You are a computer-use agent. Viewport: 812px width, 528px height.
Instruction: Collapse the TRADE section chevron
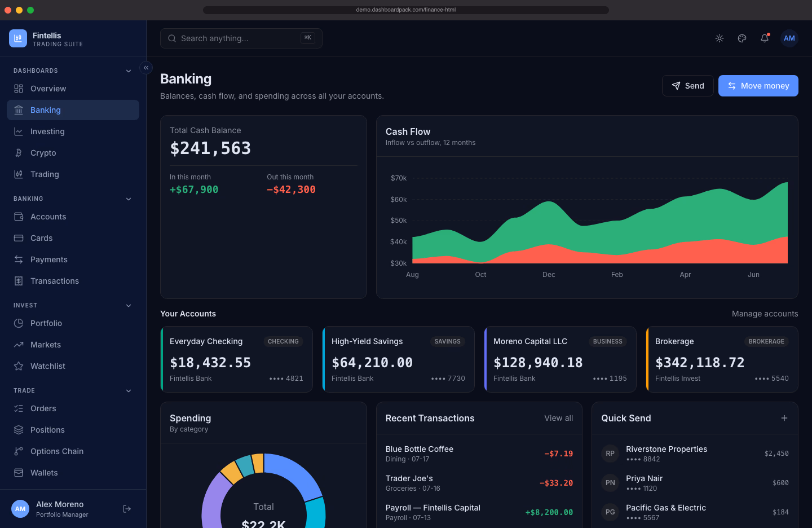point(129,391)
